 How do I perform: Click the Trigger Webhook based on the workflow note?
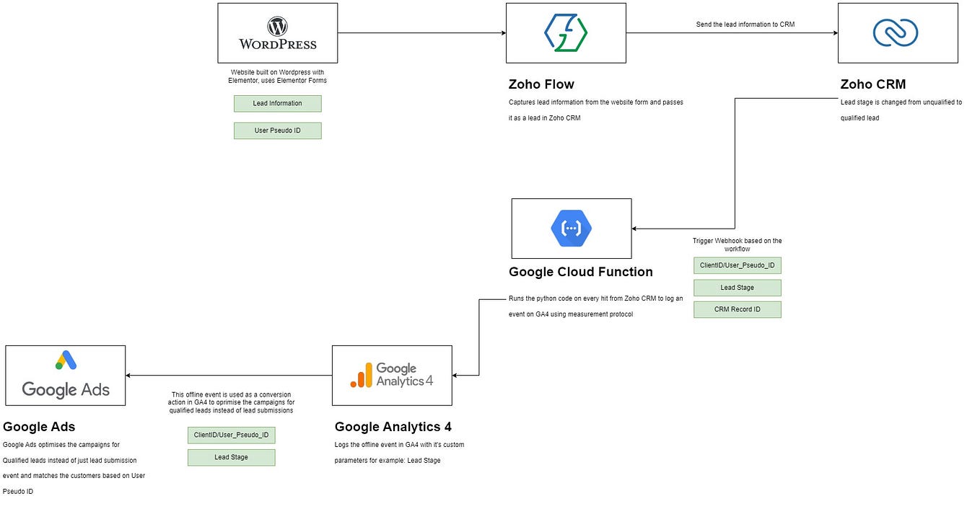(737, 244)
